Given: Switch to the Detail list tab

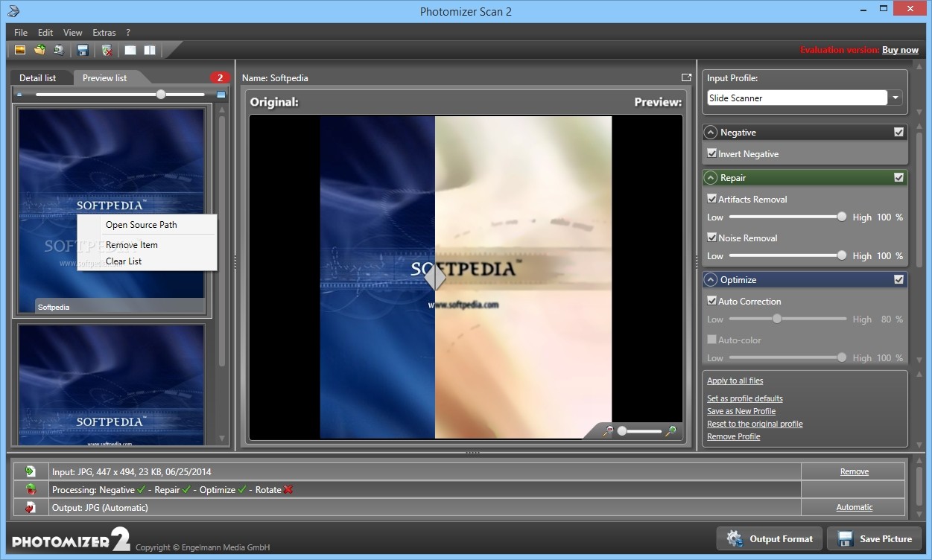Looking at the screenshot, I should (38, 77).
